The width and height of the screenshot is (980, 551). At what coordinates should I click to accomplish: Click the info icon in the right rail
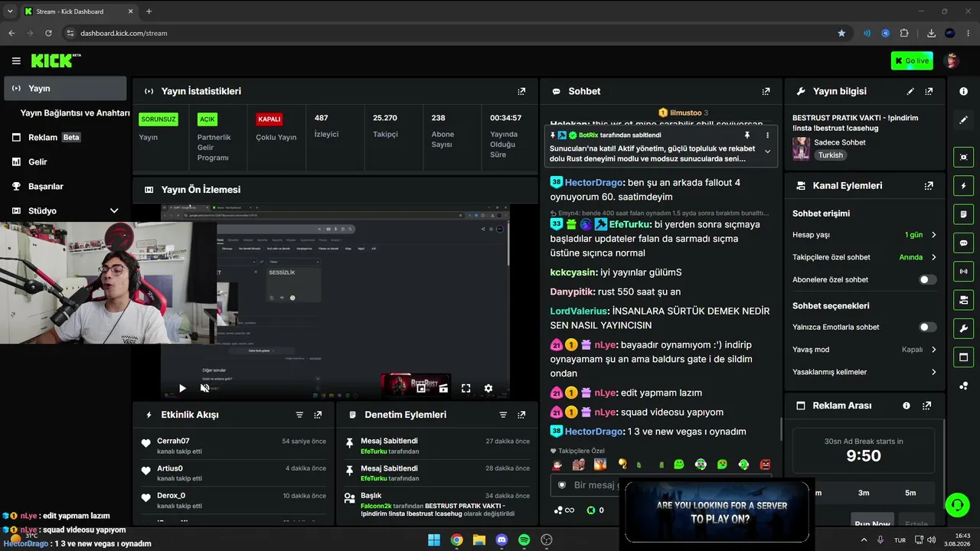[x=963, y=91]
